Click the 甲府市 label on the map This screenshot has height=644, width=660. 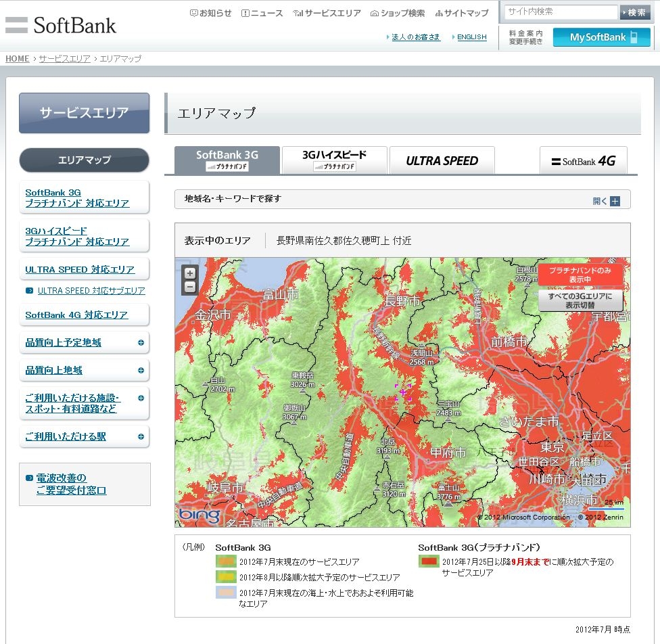448,453
